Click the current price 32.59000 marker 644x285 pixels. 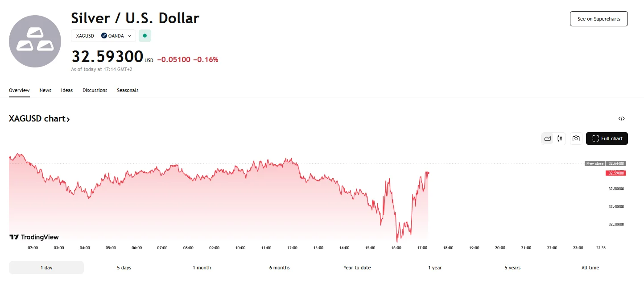click(x=615, y=173)
